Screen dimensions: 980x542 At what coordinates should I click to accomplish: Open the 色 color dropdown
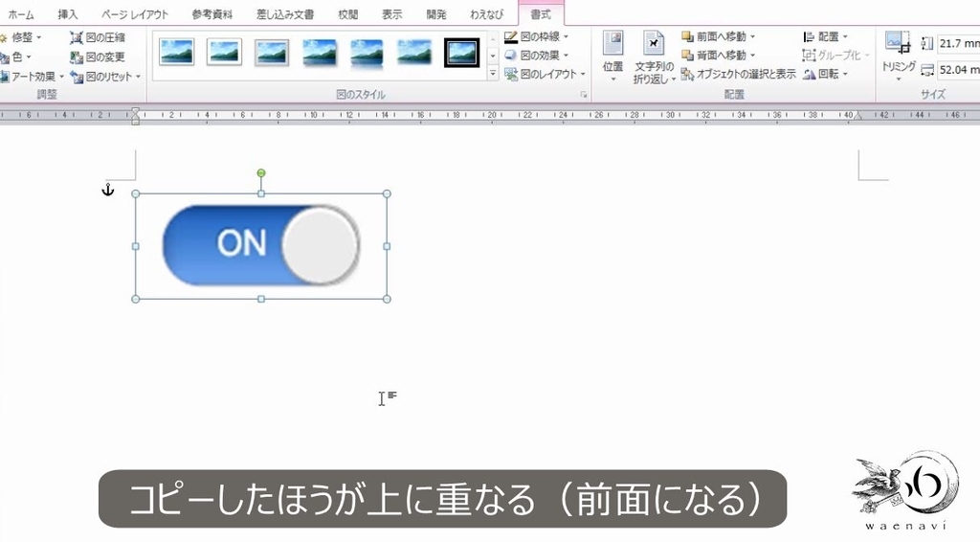15,56
